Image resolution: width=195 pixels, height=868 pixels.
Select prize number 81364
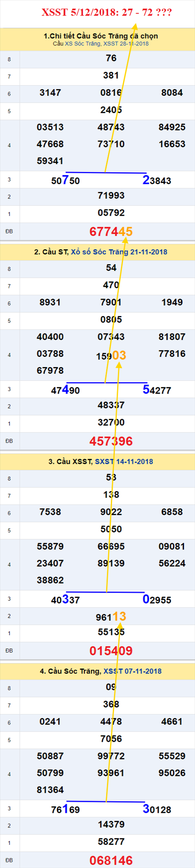pyautogui.click(x=50, y=790)
